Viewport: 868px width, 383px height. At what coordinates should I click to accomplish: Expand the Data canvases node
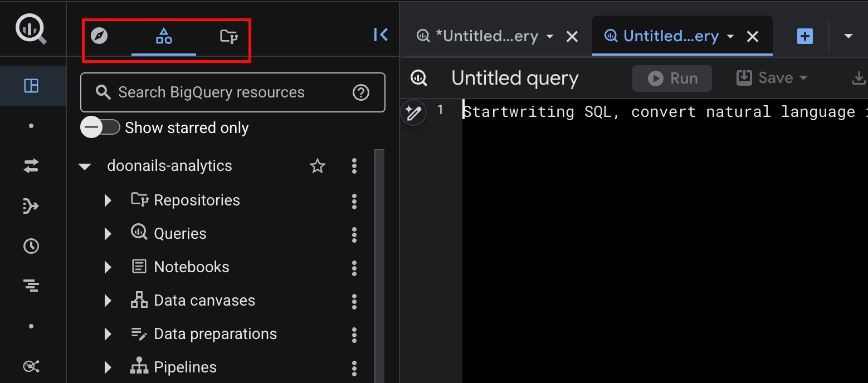click(108, 301)
